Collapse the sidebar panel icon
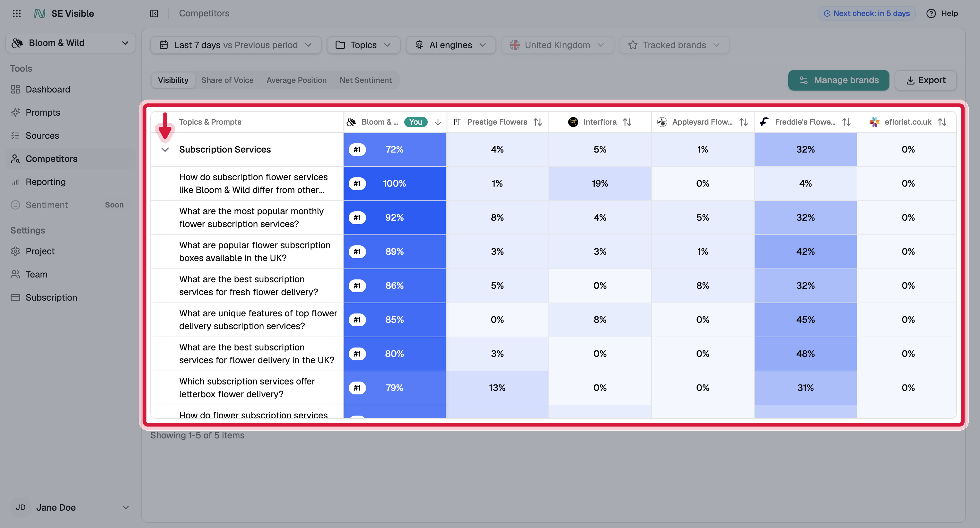The height and width of the screenshot is (528, 980). tap(154, 13)
